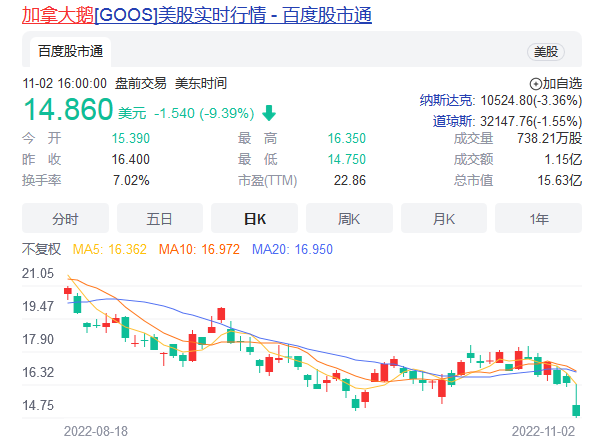The width and height of the screenshot is (607, 440).
Task: Select the 百度股市通 tab
Action: point(70,51)
